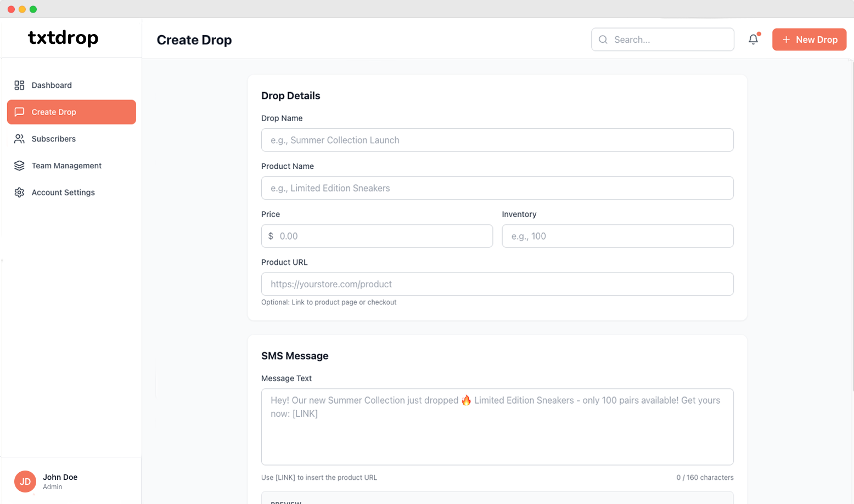Focus the Product URL field
854x504 pixels.
point(497,284)
